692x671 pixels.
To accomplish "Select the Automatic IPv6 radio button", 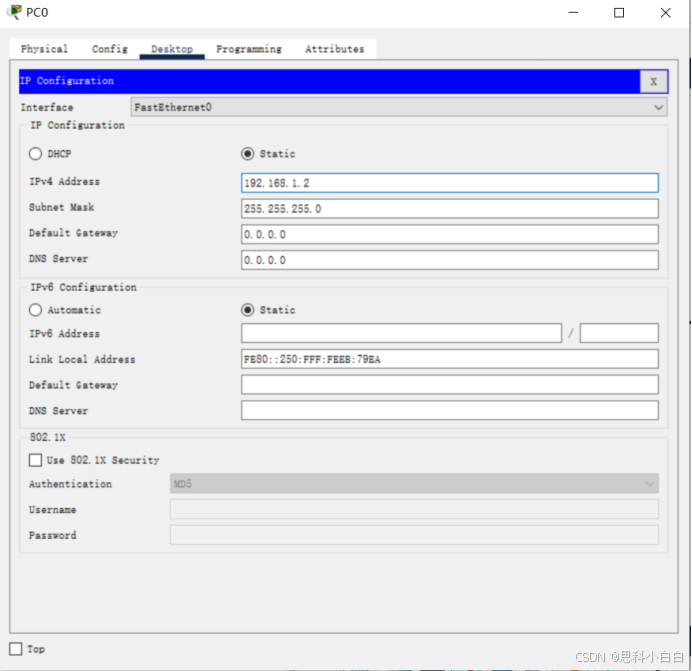I will pyautogui.click(x=35, y=310).
